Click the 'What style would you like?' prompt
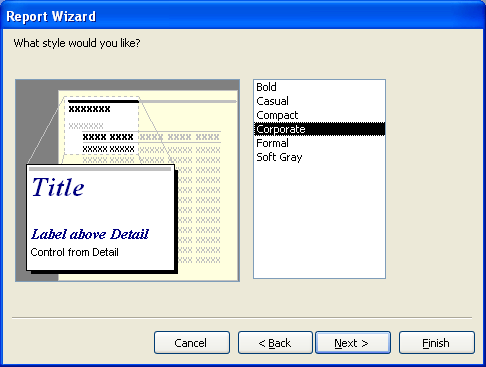 point(77,43)
